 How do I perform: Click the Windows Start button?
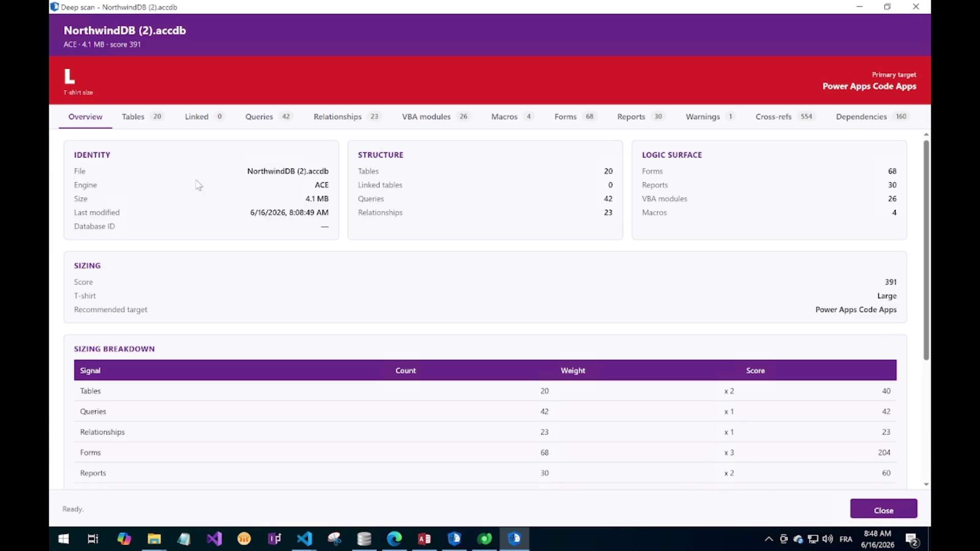tap(63, 539)
